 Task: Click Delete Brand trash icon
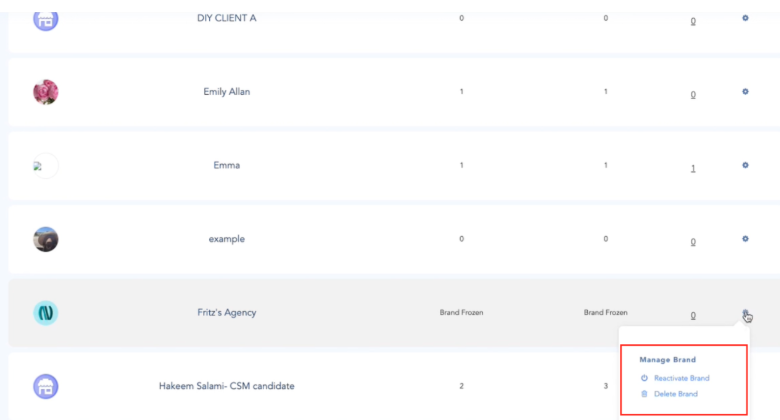click(x=644, y=394)
